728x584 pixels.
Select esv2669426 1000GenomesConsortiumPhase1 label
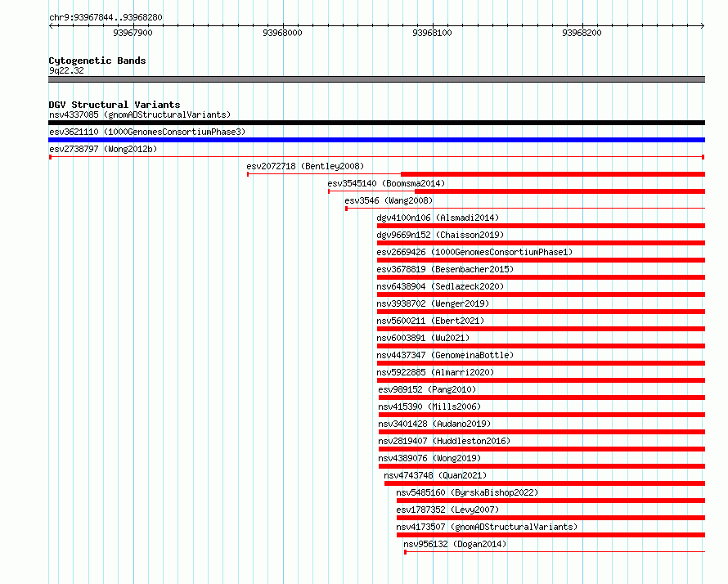[x=474, y=252]
